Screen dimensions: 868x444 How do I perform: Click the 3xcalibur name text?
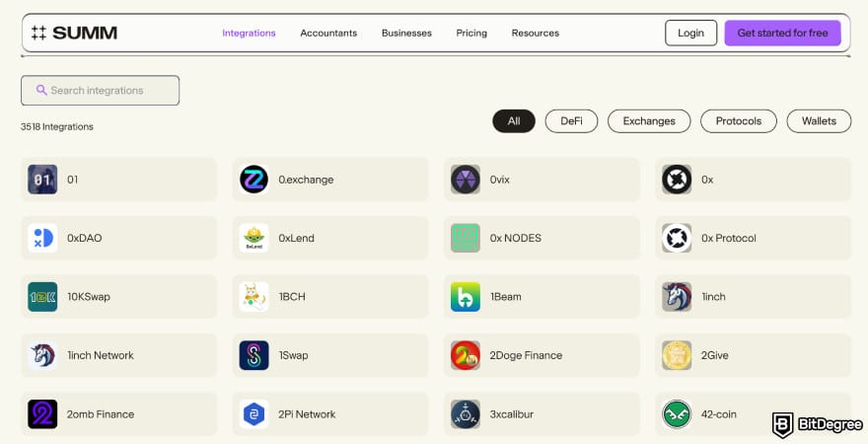512,414
